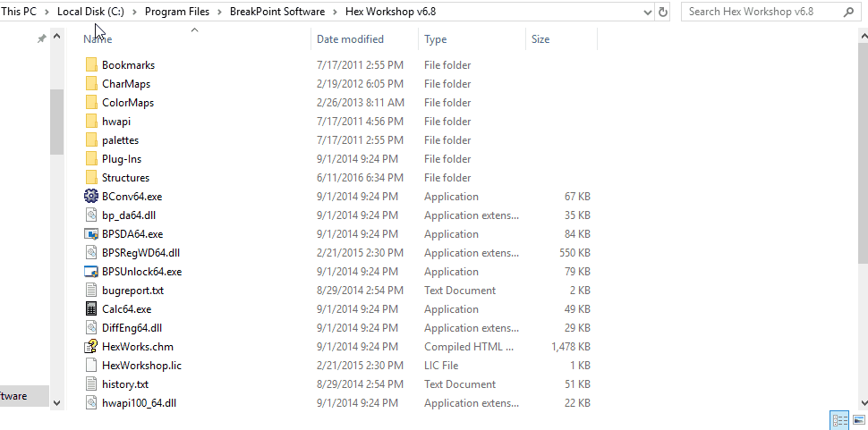Click the navigation pane scrollbar thumb
Screen dimensions: 868x430
(57, 122)
